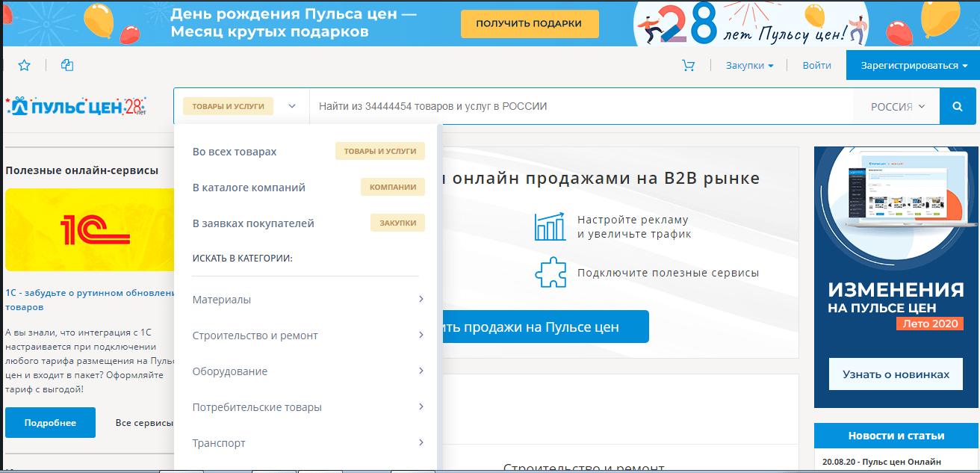Open the Все сервисы link
980x473 pixels.
tap(144, 423)
